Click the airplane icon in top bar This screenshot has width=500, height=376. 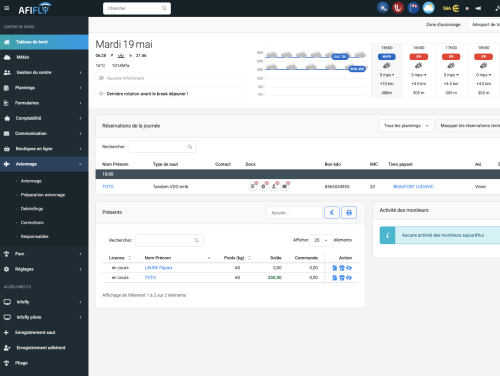pos(478,8)
